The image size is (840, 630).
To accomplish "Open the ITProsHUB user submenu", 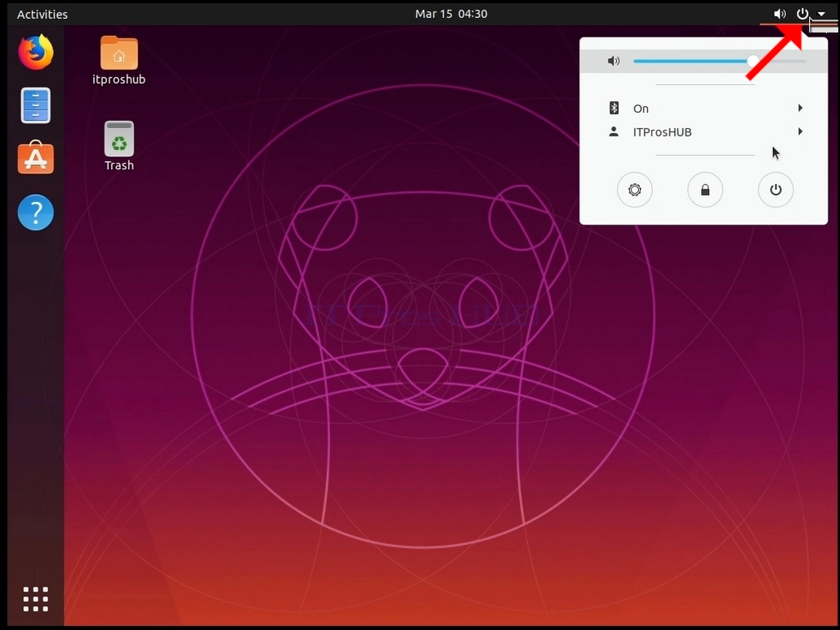I will tap(704, 132).
